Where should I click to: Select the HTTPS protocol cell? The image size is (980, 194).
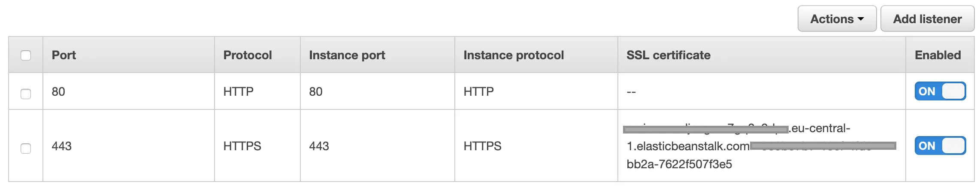point(242,146)
